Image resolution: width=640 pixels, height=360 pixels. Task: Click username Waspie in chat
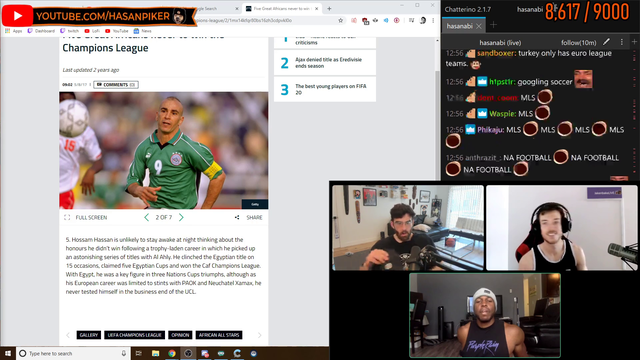tap(502, 114)
